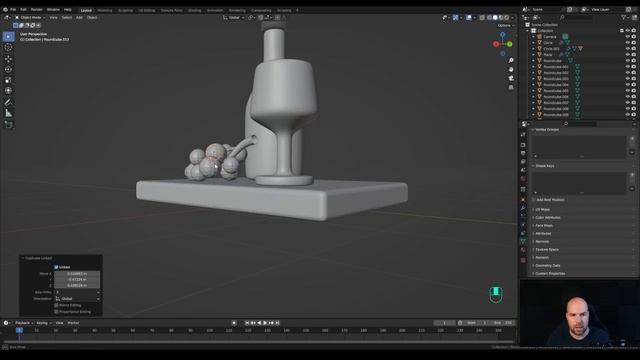Select the Rotate tool
The width and height of the screenshot is (640, 360).
pyautogui.click(x=8, y=69)
